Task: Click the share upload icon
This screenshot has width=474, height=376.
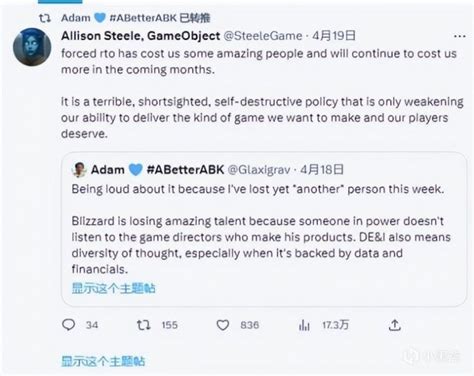Action: tap(394, 325)
